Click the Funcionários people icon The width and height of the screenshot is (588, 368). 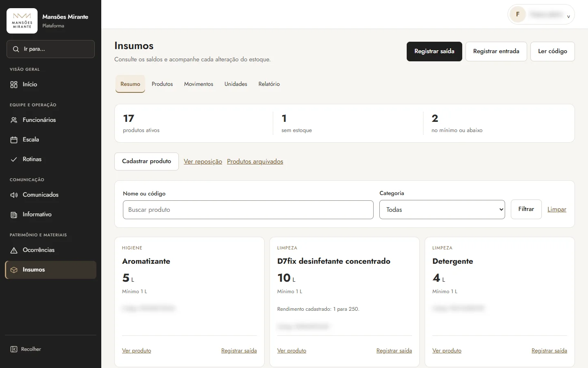tap(14, 120)
